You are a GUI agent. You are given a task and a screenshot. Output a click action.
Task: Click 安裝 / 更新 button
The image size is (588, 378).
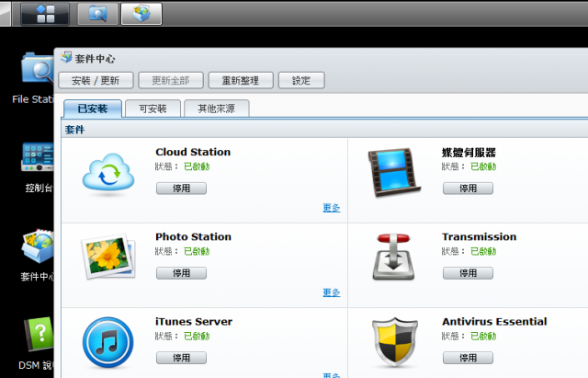pos(96,80)
